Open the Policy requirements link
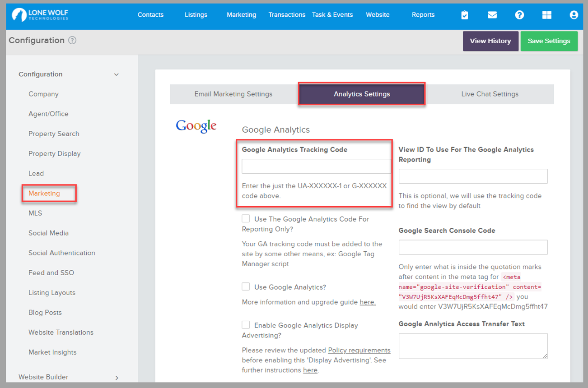This screenshot has height=388, width=588. [x=359, y=350]
